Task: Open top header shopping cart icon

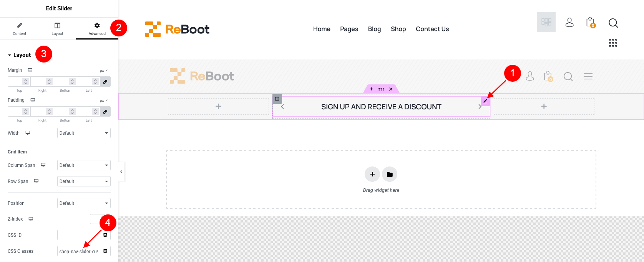Action: tap(591, 22)
